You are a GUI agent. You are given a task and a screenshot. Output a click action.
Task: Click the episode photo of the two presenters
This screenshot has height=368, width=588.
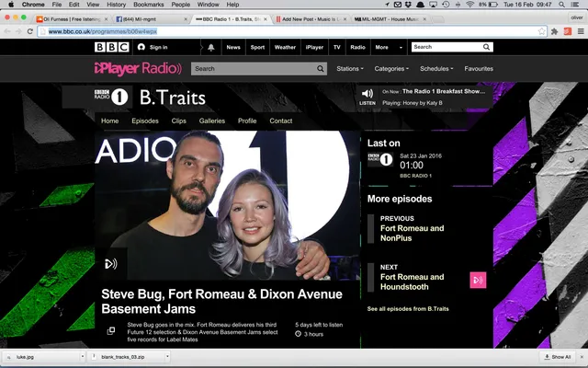[228, 205]
